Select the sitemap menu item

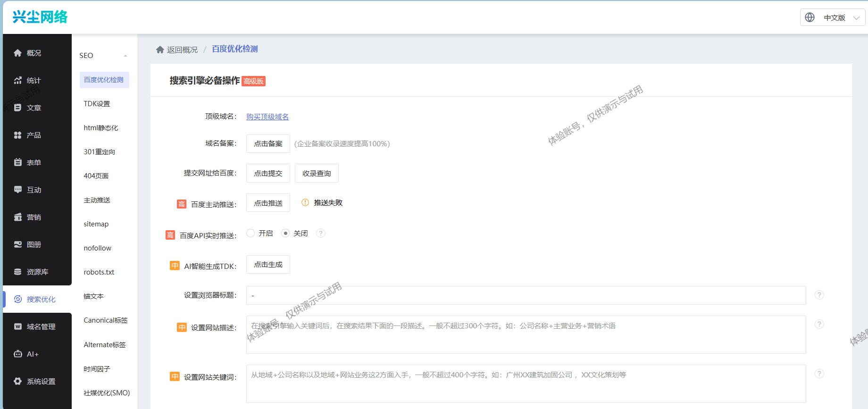(x=96, y=224)
